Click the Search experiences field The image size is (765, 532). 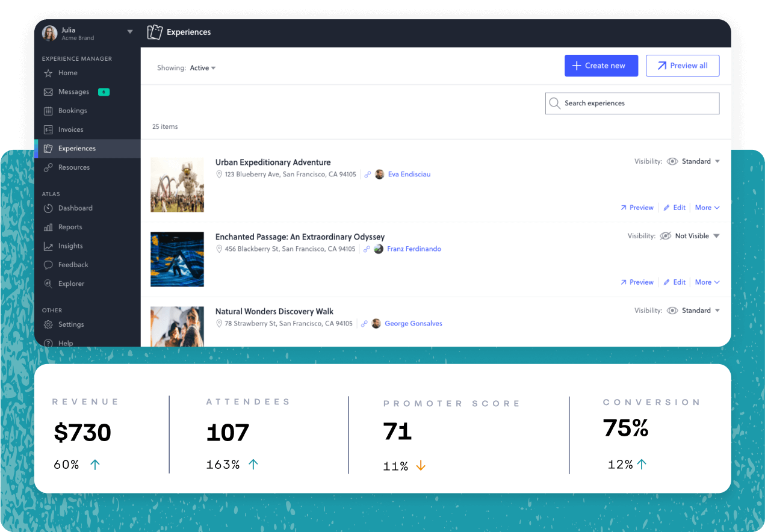coord(632,104)
